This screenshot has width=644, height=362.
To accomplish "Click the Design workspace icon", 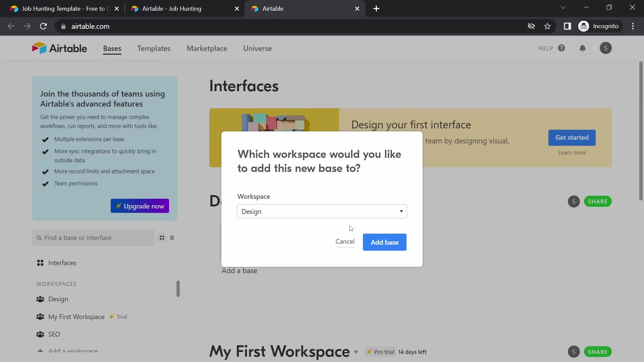I will (40, 299).
